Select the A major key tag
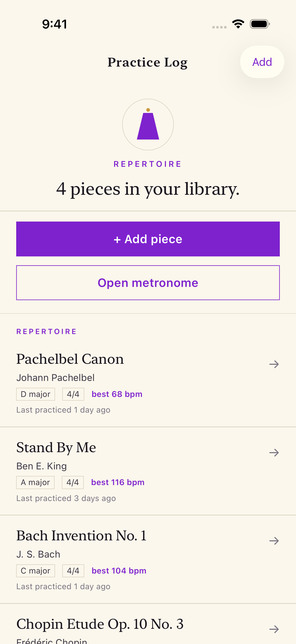 click(35, 482)
